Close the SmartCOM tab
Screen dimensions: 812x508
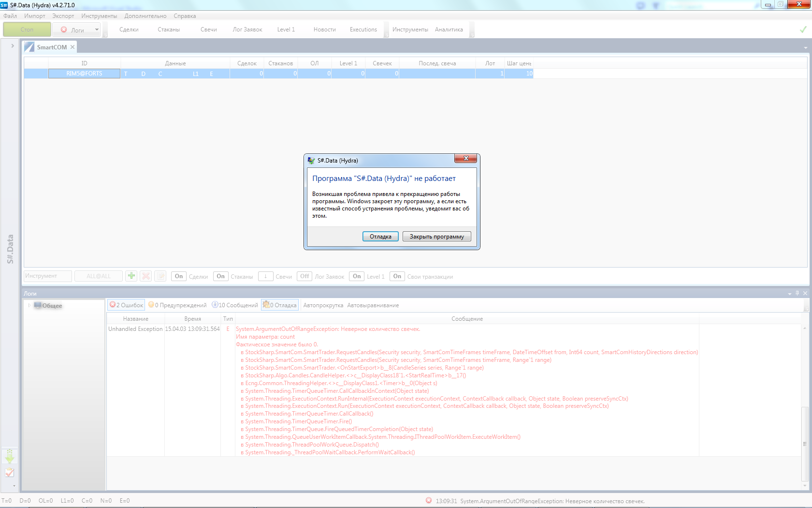tap(72, 47)
